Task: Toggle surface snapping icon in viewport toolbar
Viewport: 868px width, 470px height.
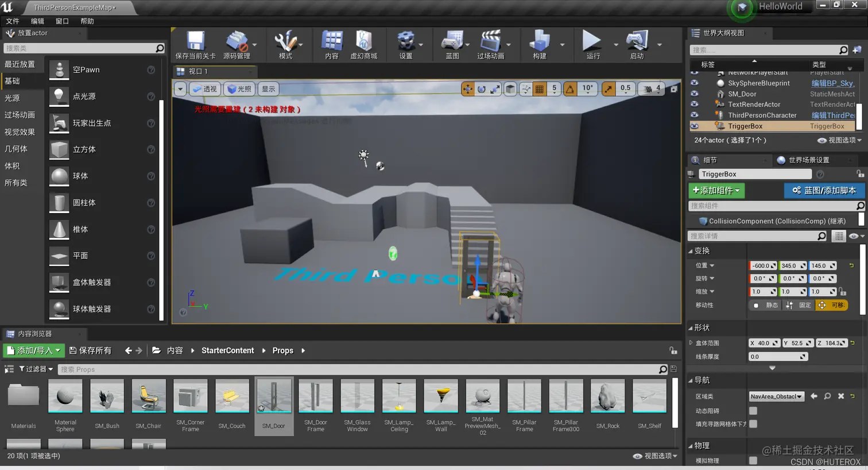Action: (x=525, y=89)
